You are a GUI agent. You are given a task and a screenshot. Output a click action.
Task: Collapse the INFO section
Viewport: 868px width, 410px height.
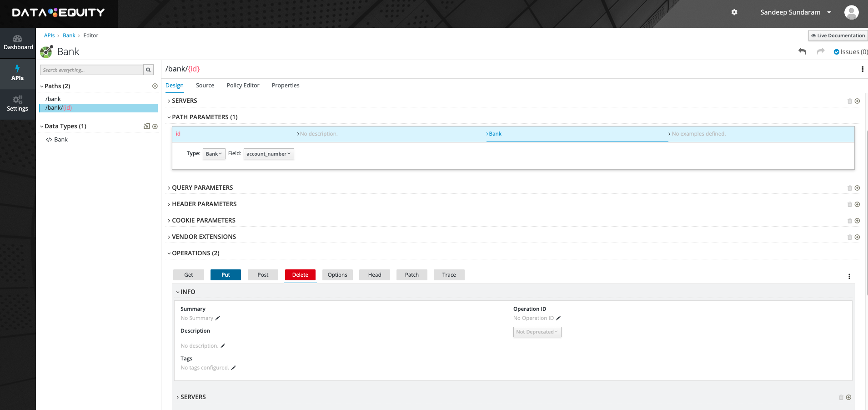186,292
